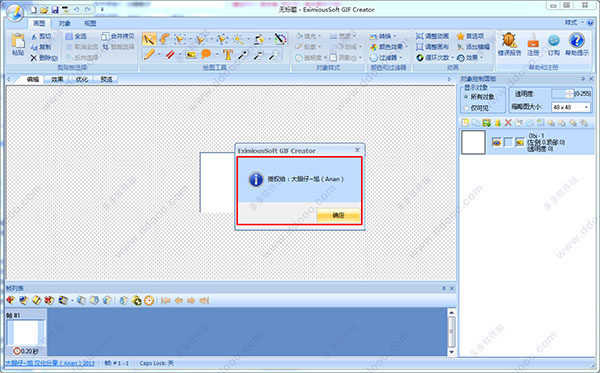Select the frame #1 thumbnail
The image size is (600, 373).
[25, 333]
